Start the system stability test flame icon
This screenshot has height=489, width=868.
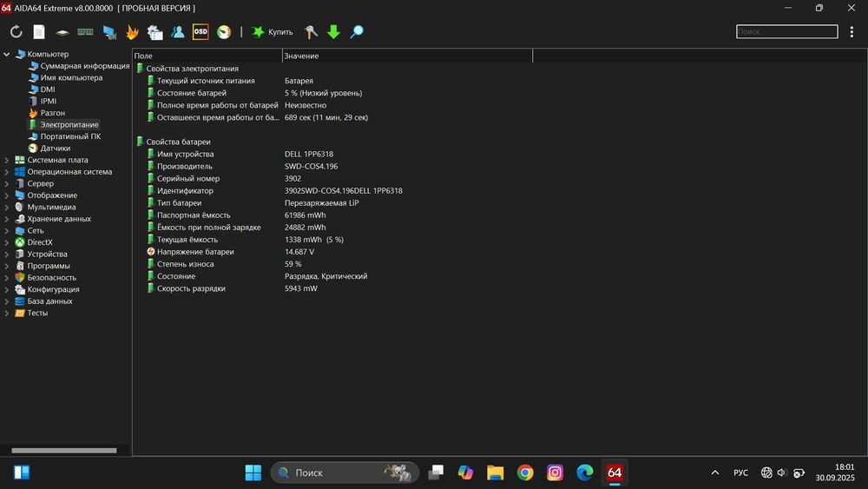coord(132,32)
